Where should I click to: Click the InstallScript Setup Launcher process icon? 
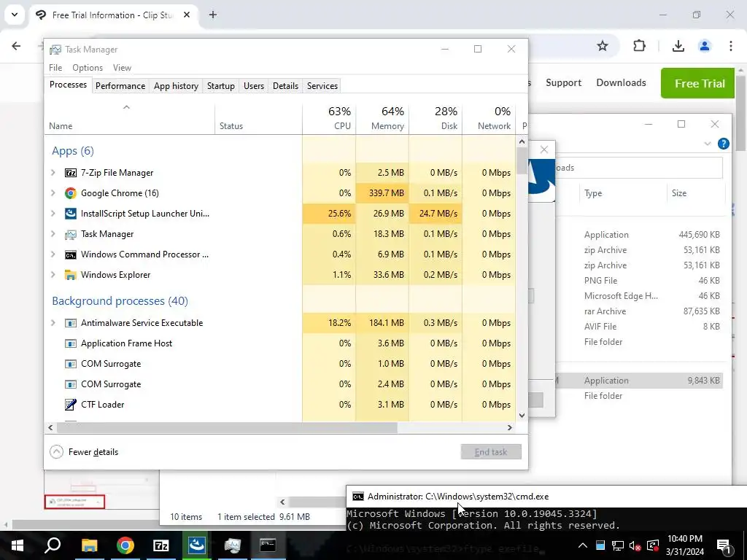[71, 214]
